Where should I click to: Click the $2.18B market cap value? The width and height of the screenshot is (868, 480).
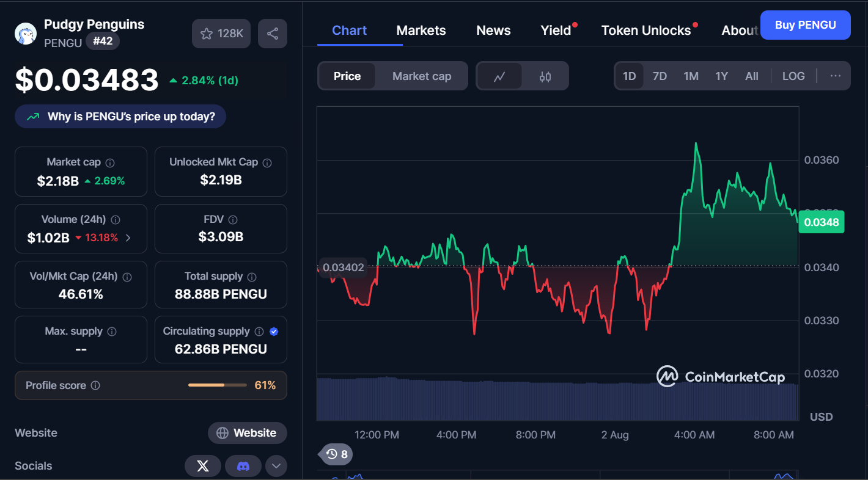[57, 181]
